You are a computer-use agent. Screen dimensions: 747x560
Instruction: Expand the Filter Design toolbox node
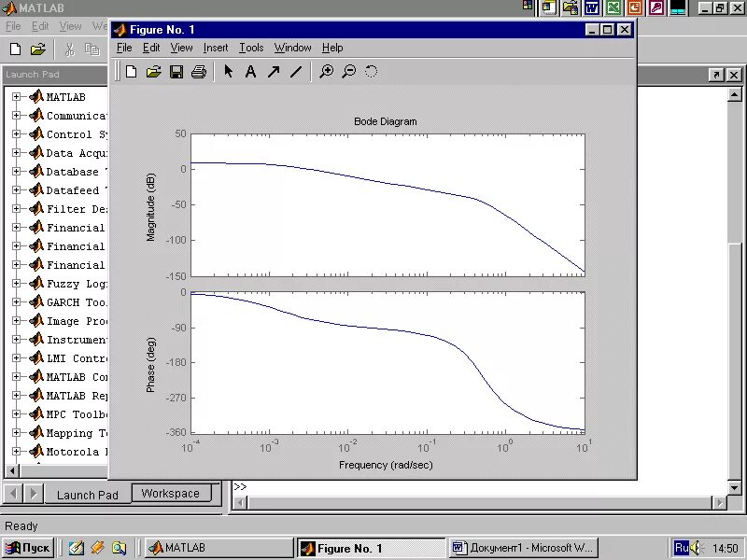pos(16,208)
